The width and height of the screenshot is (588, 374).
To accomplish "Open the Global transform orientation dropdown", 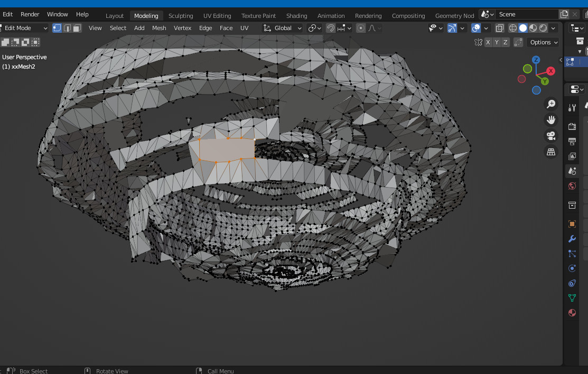I will (x=283, y=28).
